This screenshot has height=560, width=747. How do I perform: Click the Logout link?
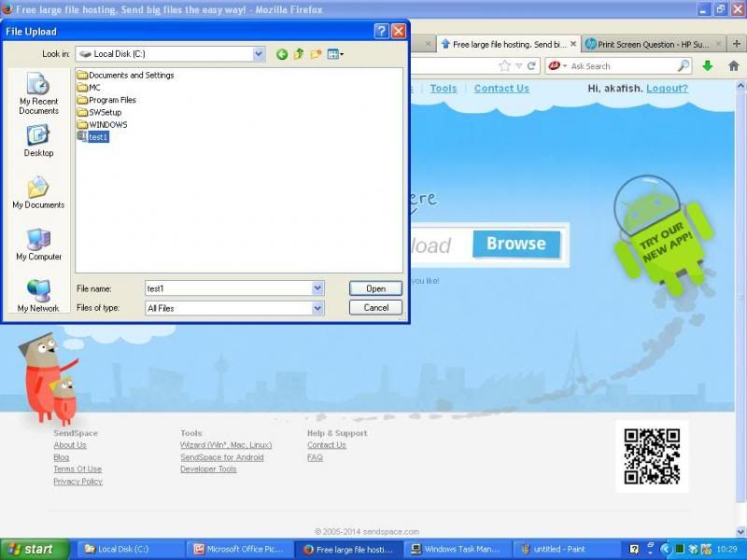[667, 89]
